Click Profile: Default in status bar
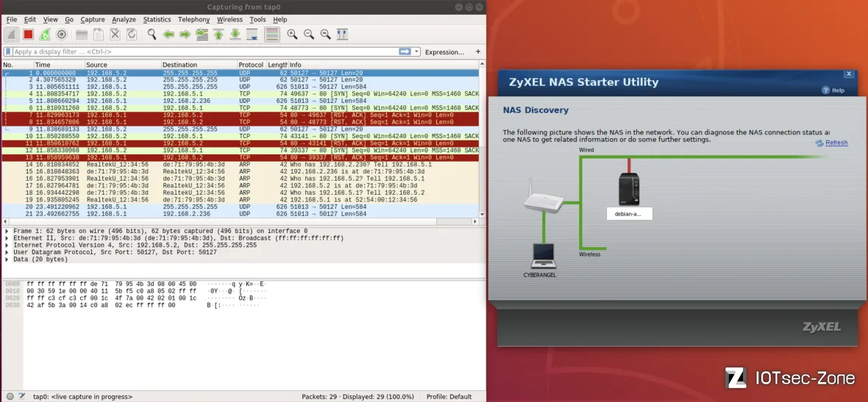Image resolution: width=868 pixels, height=402 pixels. point(449,397)
